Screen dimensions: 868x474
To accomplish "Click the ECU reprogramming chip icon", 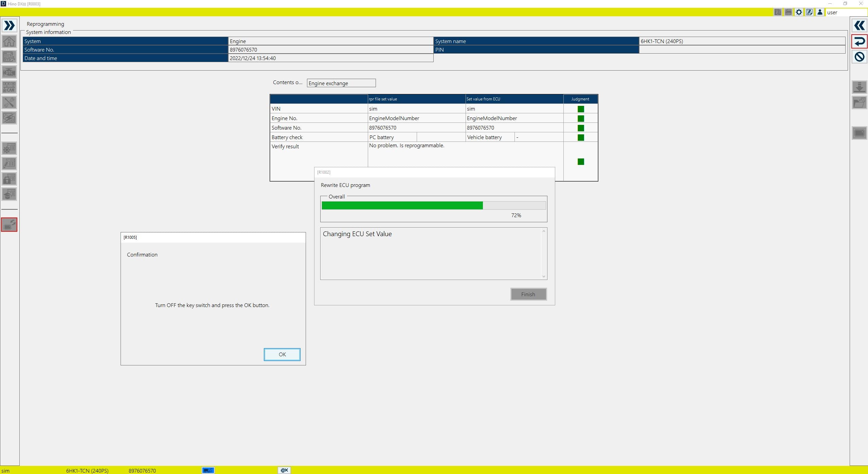I will pos(9,225).
